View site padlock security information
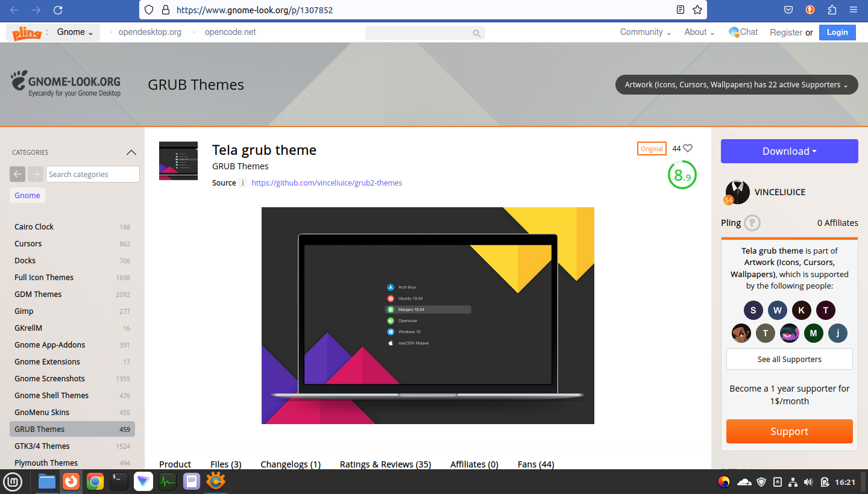868x494 pixels. 165,10
